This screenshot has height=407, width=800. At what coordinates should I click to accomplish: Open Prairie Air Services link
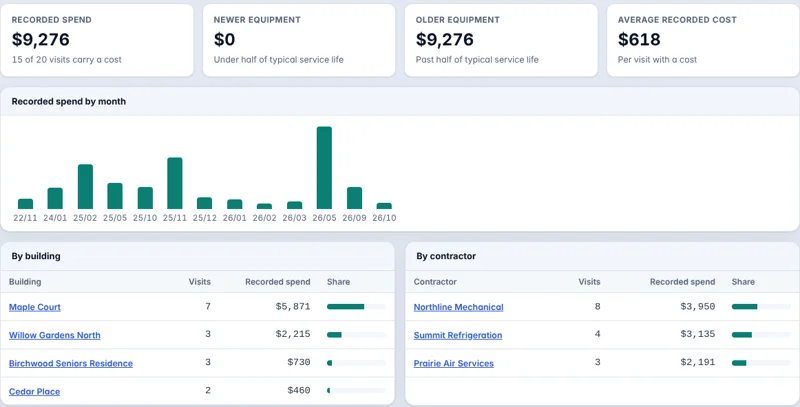click(454, 363)
